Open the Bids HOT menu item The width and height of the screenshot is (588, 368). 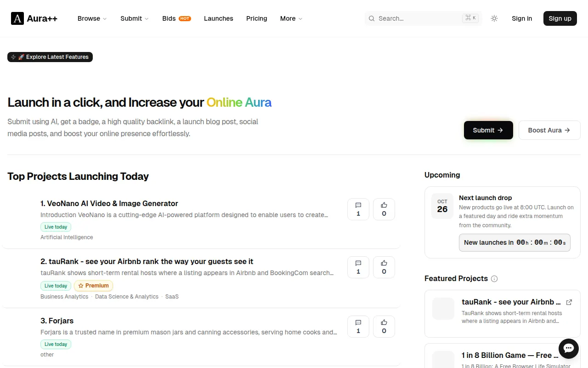coord(176,18)
